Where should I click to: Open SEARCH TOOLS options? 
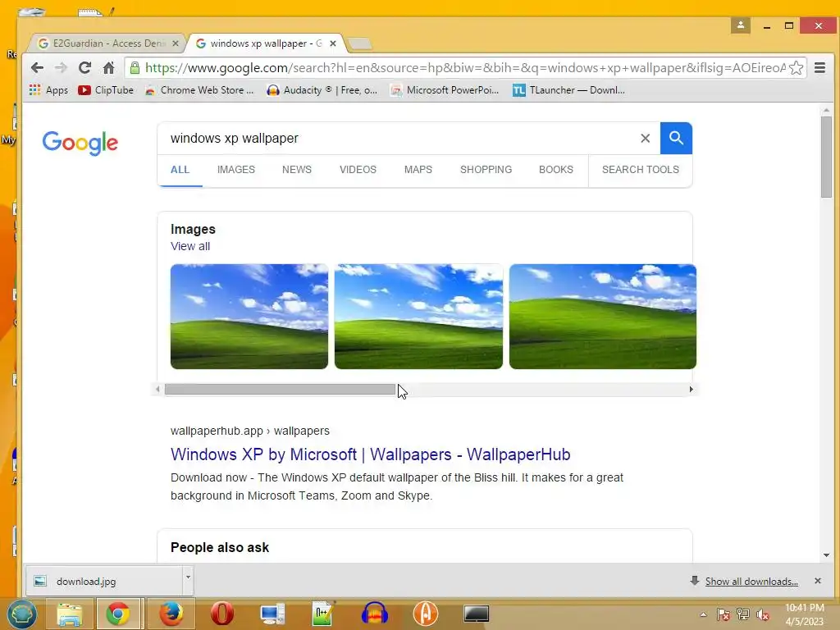click(640, 170)
